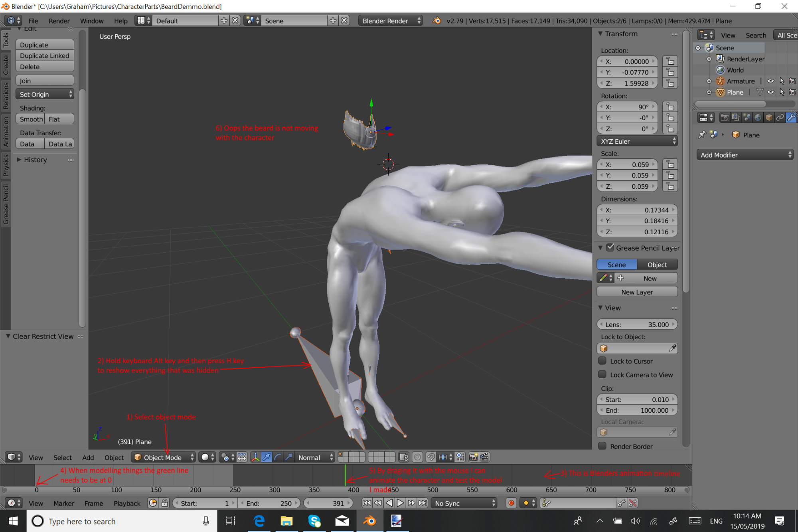
Task: Select the Translate manipulator arrow icon
Action: click(x=267, y=457)
